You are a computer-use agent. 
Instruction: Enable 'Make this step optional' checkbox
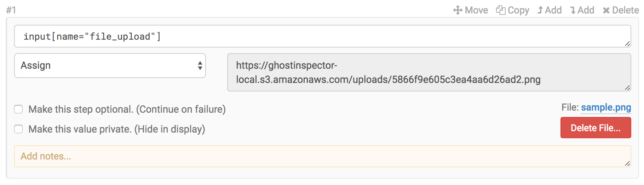18,109
